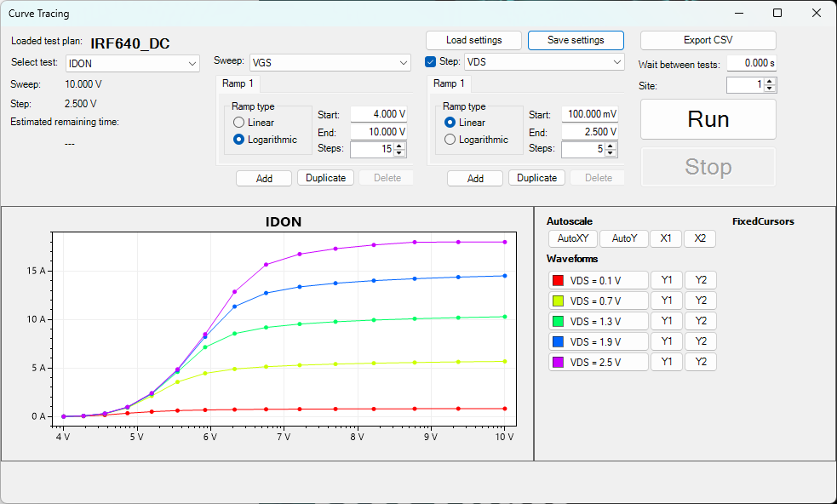
Task: Select the Ramp 1 tab under Step
Action: point(449,83)
